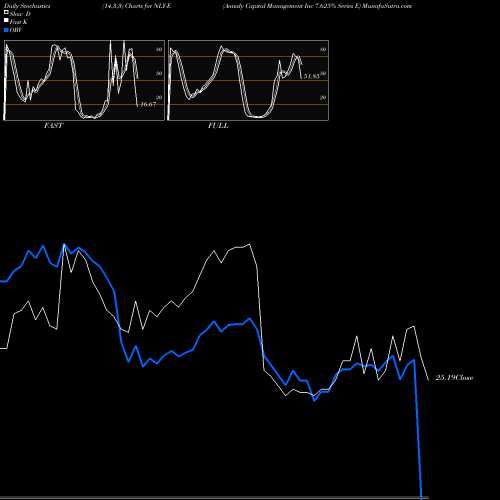Click the Fast K legend swatch
500x500 pixels.
[6, 20]
